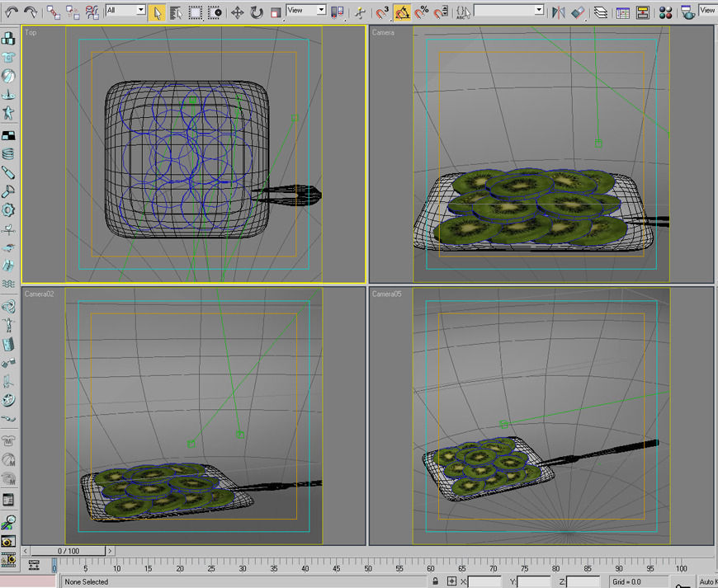This screenshot has width=718, height=588.
Task: Open the Schematic View icon
Action: point(643,12)
